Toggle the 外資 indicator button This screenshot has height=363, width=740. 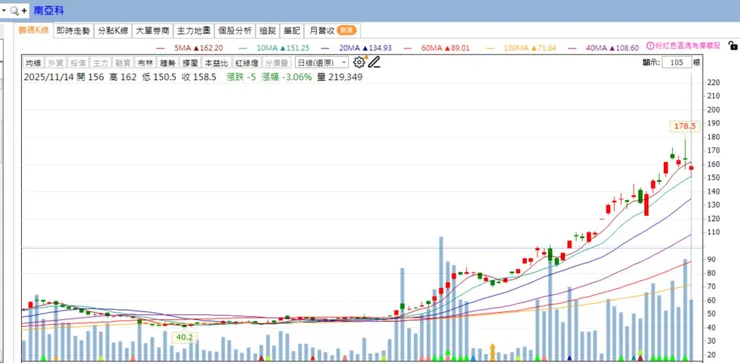[x=56, y=62]
